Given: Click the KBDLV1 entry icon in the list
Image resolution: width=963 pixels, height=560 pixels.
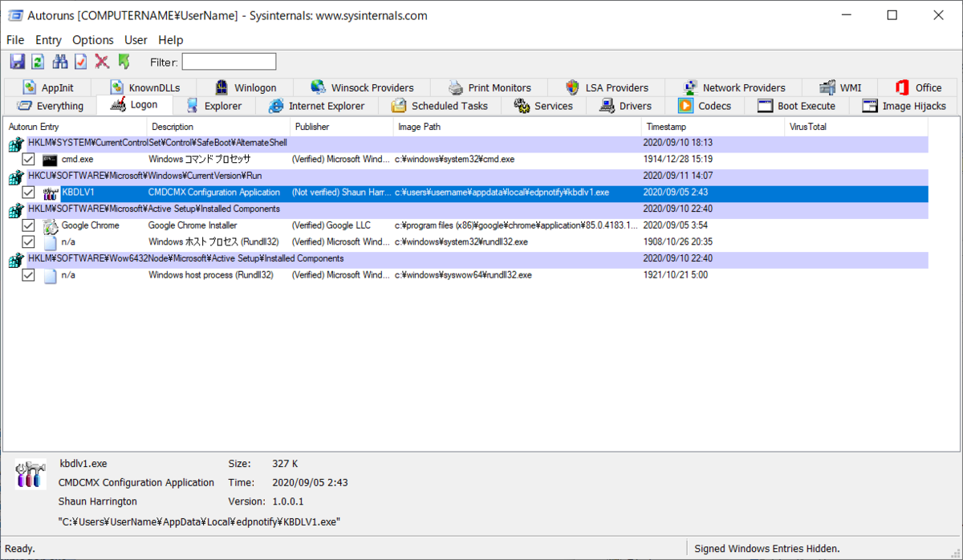Looking at the screenshot, I should (50, 193).
